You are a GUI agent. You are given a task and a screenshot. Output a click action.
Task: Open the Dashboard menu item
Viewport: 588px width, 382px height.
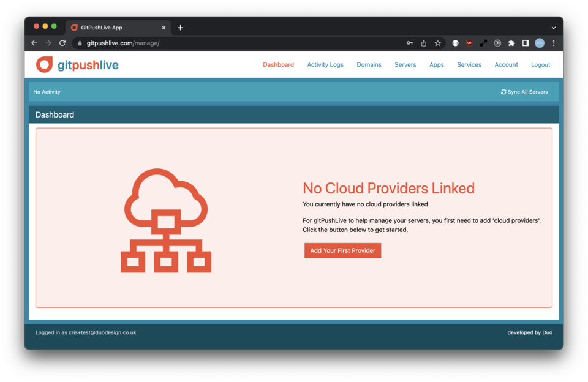(x=278, y=64)
